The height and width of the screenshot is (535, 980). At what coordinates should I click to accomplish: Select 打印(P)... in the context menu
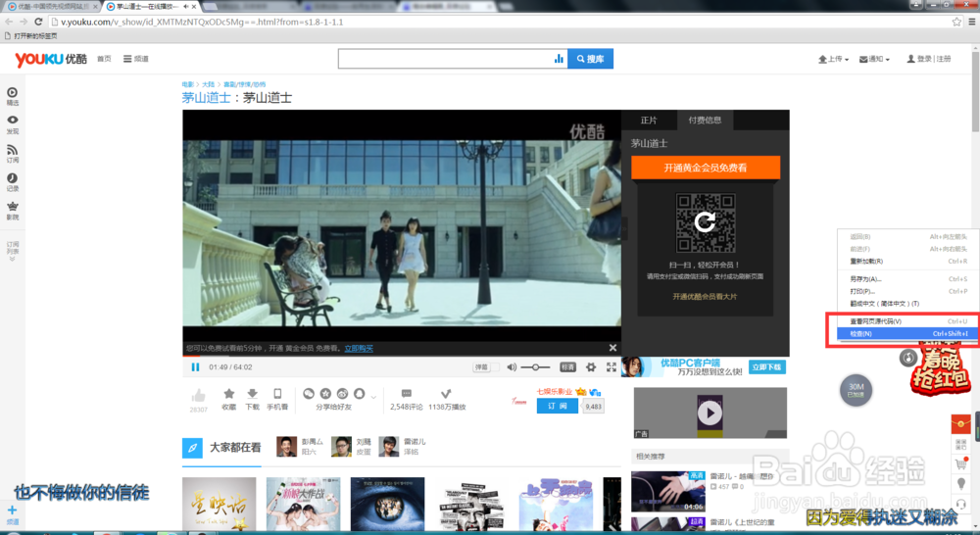[908, 291]
